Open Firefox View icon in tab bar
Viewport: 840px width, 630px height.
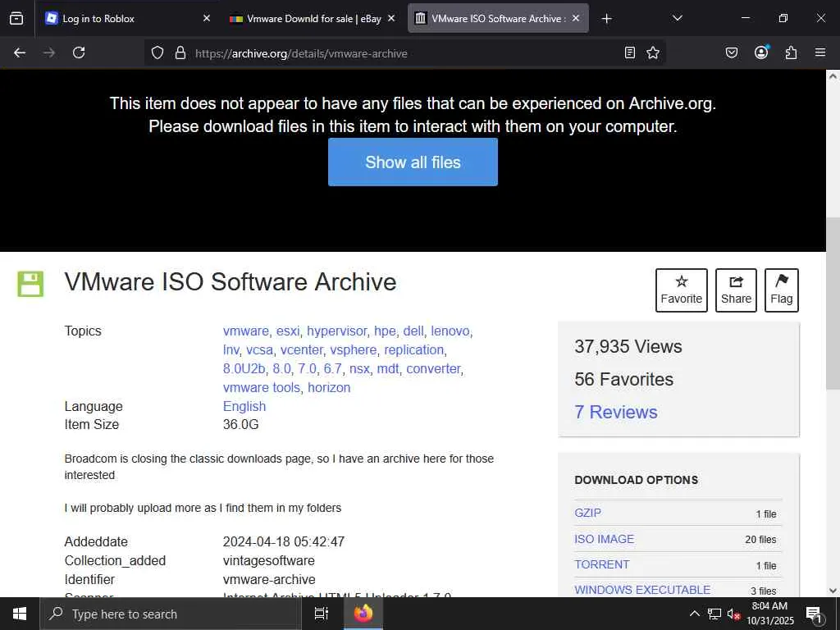coord(16,18)
